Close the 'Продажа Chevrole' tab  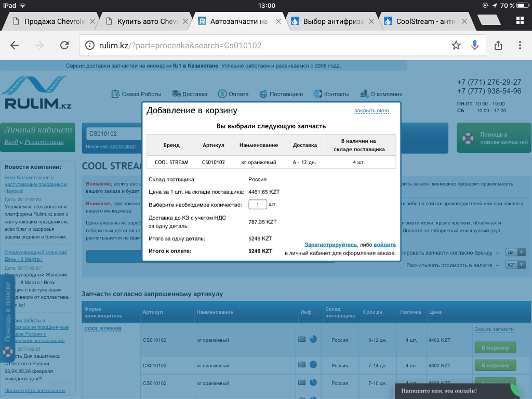[92, 21]
